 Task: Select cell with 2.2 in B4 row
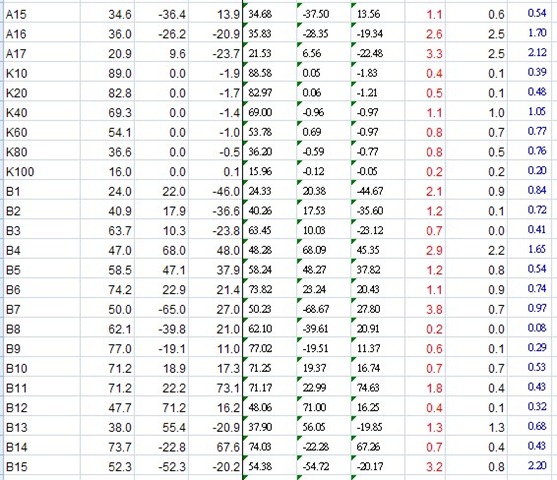pyautogui.click(x=496, y=251)
